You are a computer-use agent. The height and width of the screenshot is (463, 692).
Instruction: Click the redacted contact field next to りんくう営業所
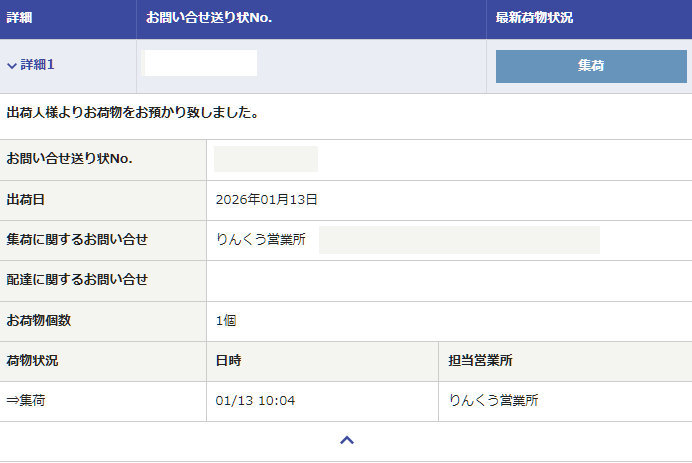point(458,240)
